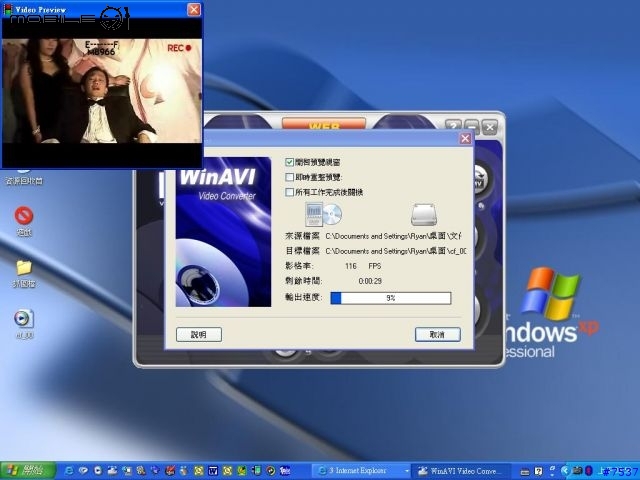Uncheck the 開啟預覽視窗 checkbox
The width and height of the screenshot is (640, 480).
[289, 162]
